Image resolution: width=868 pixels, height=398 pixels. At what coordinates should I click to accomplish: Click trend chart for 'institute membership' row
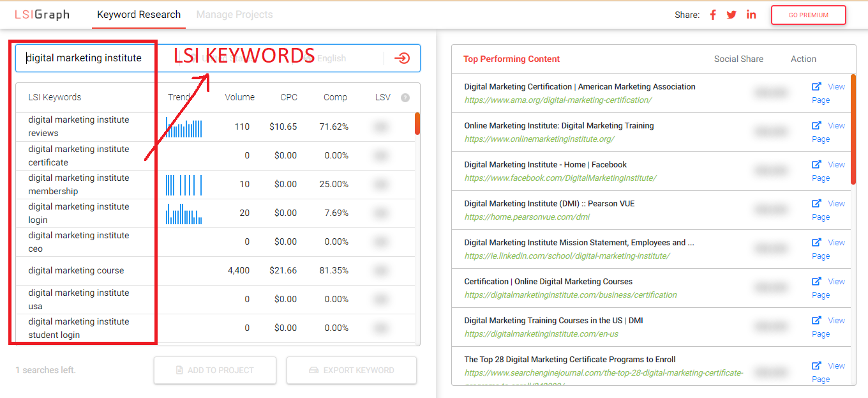(184, 185)
